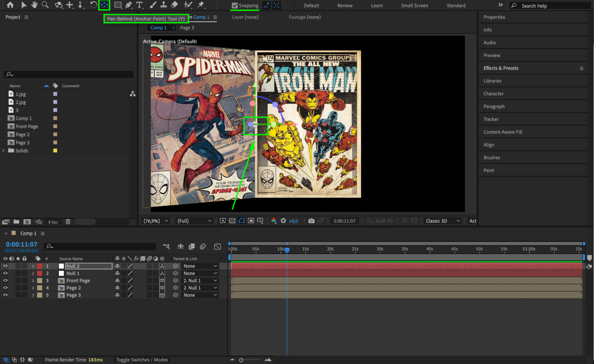Click the Page 3 breadcrumb link
This screenshot has width=594, height=364.
(187, 28)
